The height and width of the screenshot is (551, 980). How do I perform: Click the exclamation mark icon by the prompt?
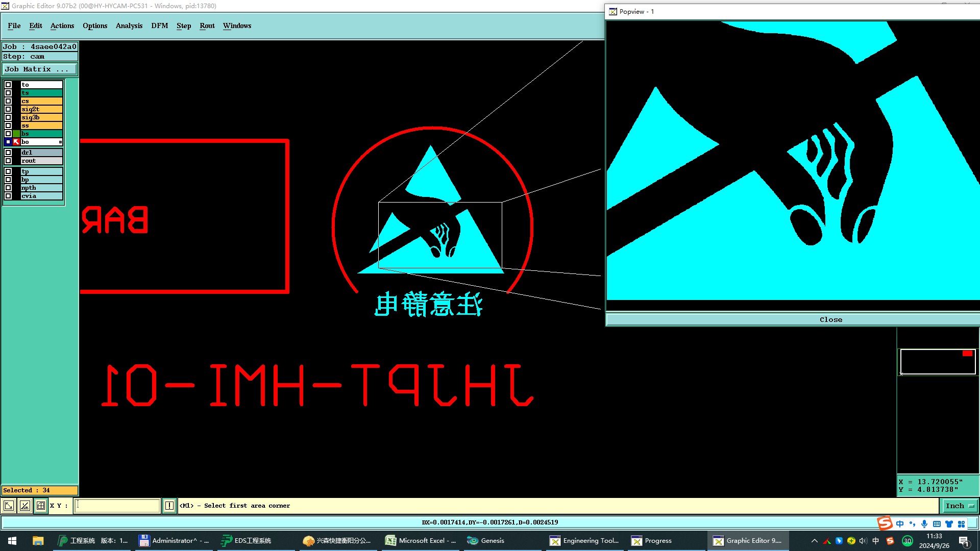tap(169, 506)
